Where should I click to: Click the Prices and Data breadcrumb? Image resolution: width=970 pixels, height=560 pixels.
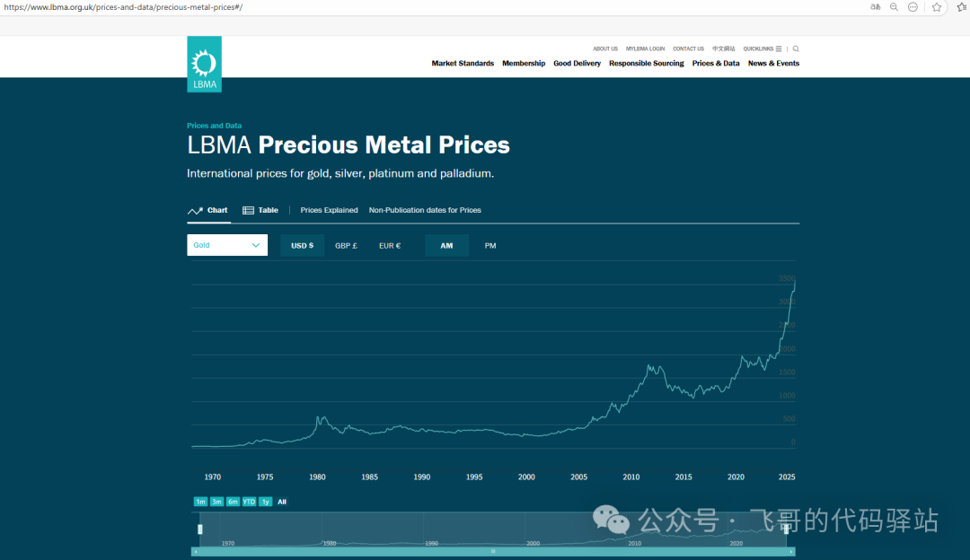(214, 126)
